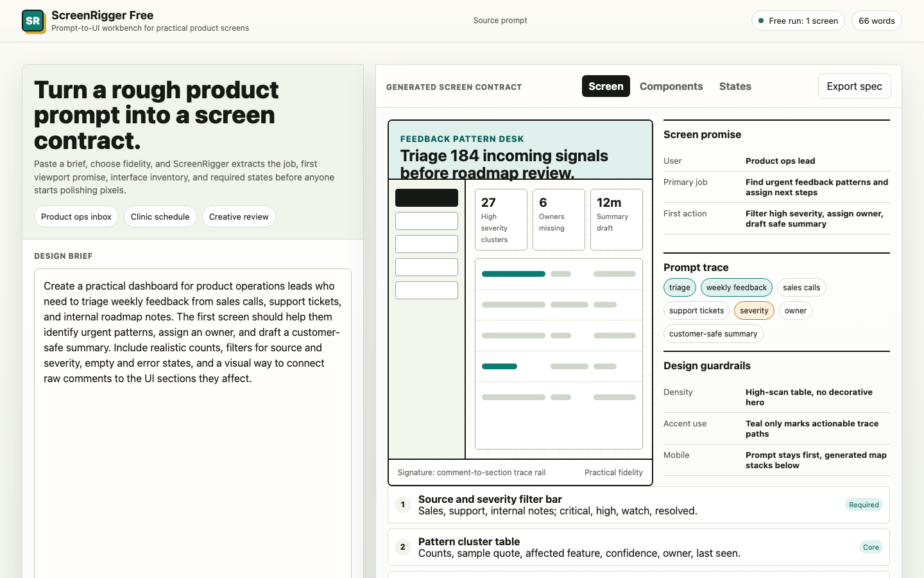This screenshot has width=924, height=578.
Task: Open the Components tab
Action: click(671, 86)
